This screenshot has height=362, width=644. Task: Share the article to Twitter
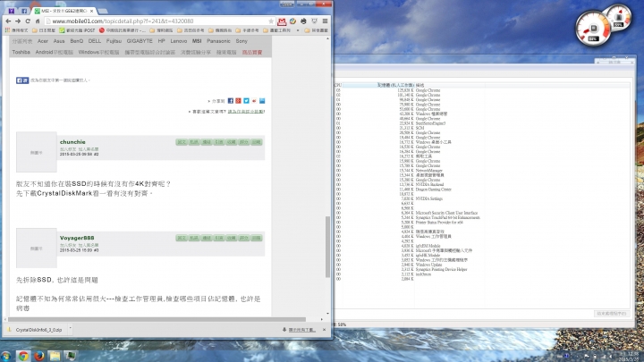[x=246, y=100]
